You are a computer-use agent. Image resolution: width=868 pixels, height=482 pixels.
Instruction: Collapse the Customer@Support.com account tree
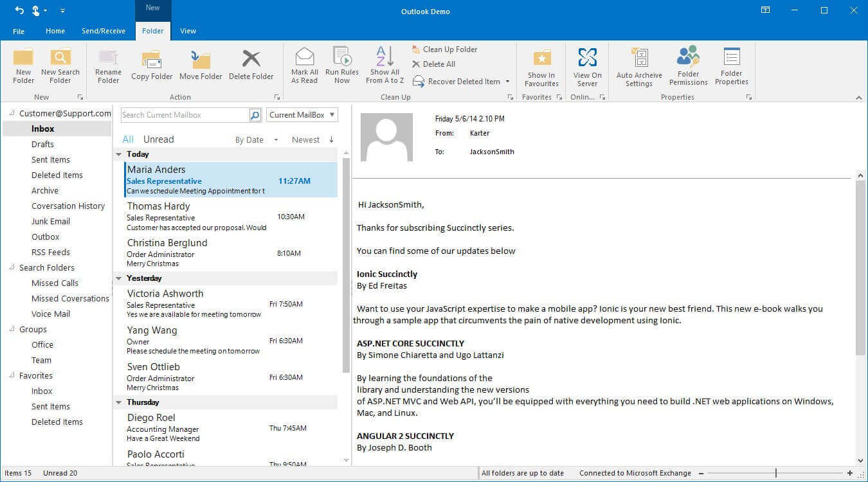click(x=13, y=113)
